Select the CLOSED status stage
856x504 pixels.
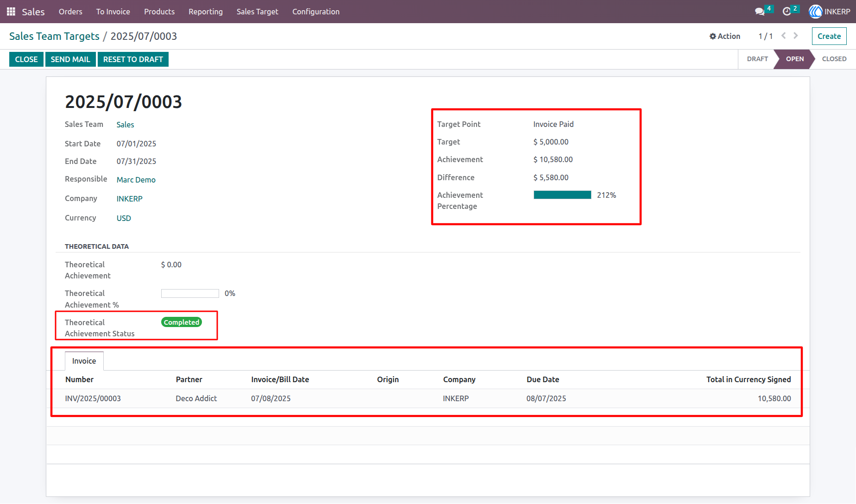pyautogui.click(x=834, y=59)
